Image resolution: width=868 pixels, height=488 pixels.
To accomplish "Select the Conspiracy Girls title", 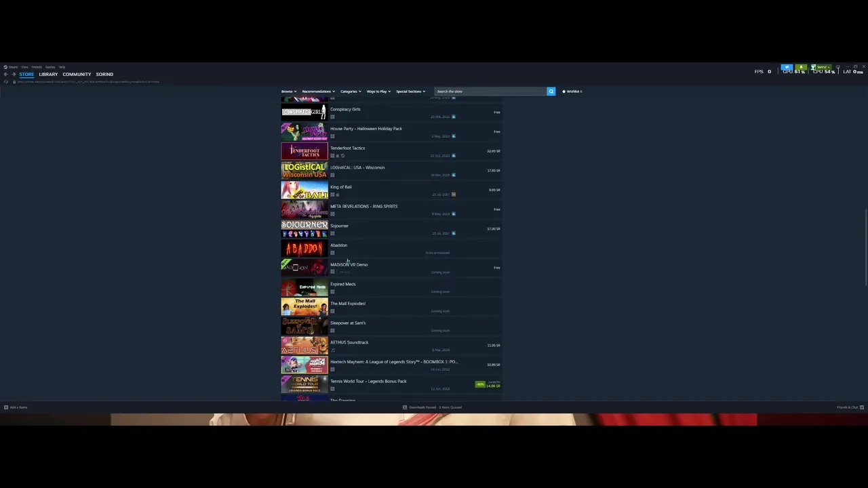I will pos(345,109).
